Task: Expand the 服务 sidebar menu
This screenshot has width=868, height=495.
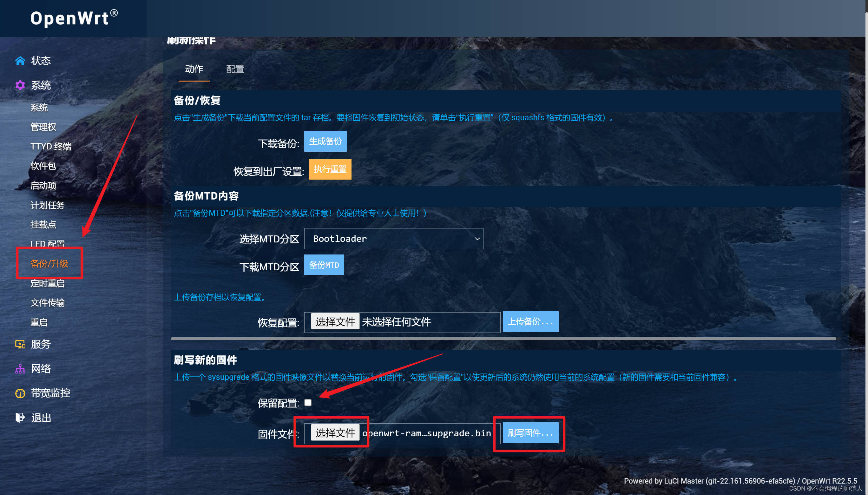Action: point(41,344)
